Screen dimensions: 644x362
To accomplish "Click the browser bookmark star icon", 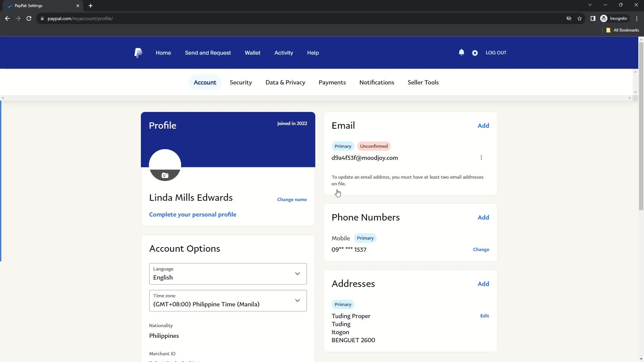I will 580,18.
